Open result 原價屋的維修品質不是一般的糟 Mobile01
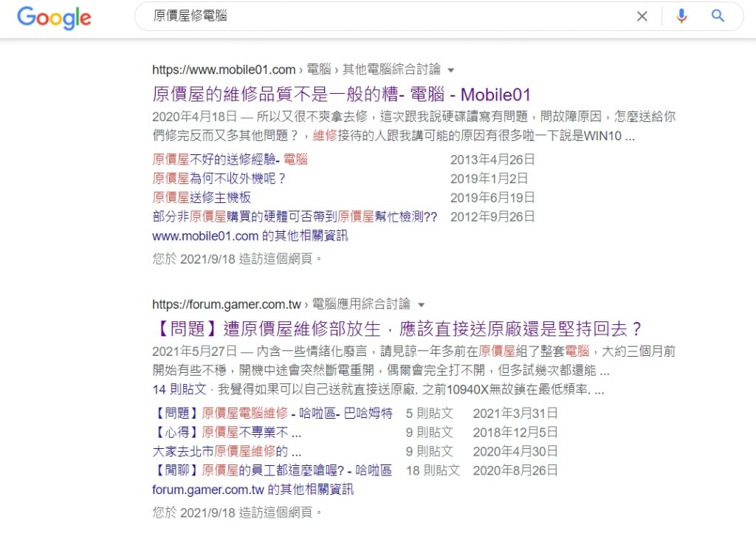 341,94
